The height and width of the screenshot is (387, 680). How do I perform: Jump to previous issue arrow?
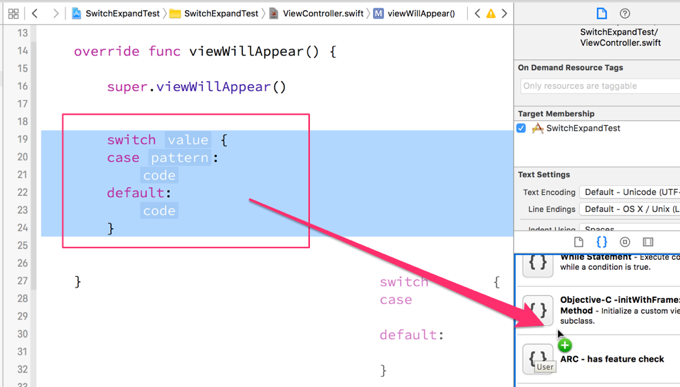[x=477, y=13]
